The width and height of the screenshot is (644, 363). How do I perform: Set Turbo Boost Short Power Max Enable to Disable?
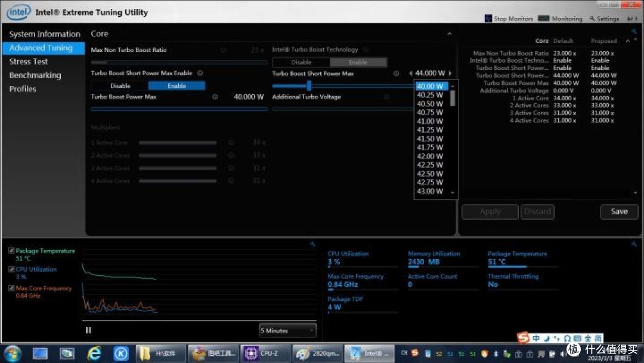point(120,85)
